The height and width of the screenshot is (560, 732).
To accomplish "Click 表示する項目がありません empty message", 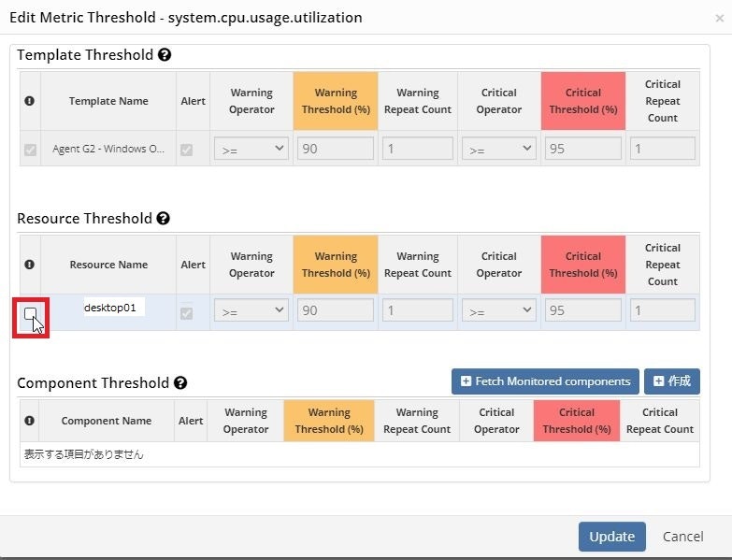I will point(83,454).
